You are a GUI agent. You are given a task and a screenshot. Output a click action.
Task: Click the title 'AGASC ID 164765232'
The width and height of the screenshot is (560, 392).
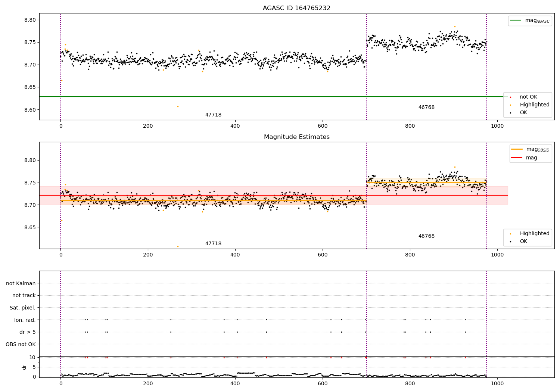(x=296, y=8)
